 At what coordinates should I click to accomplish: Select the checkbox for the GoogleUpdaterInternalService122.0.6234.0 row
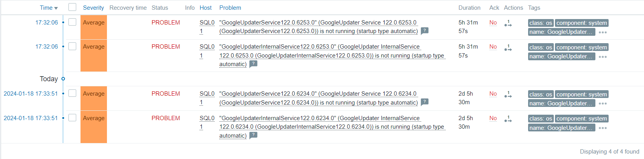coord(72,118)
